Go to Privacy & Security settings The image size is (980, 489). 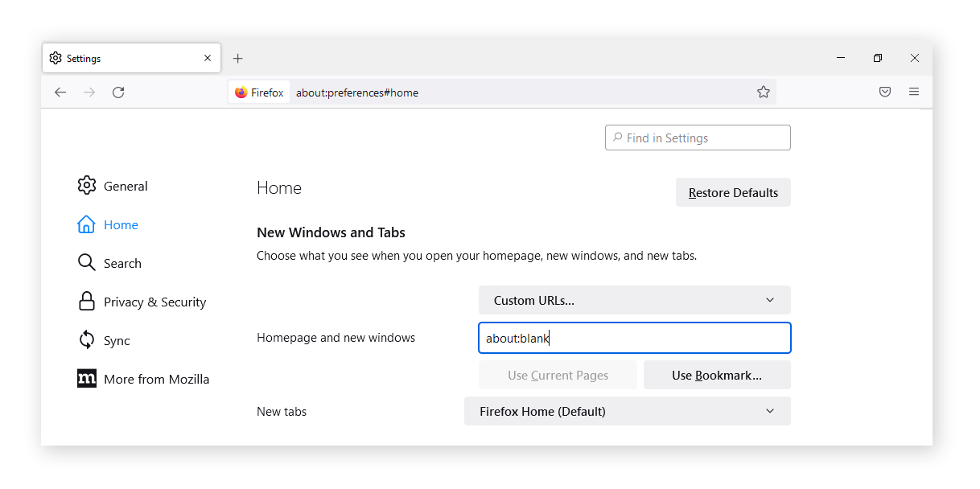(x=154, y=302)
